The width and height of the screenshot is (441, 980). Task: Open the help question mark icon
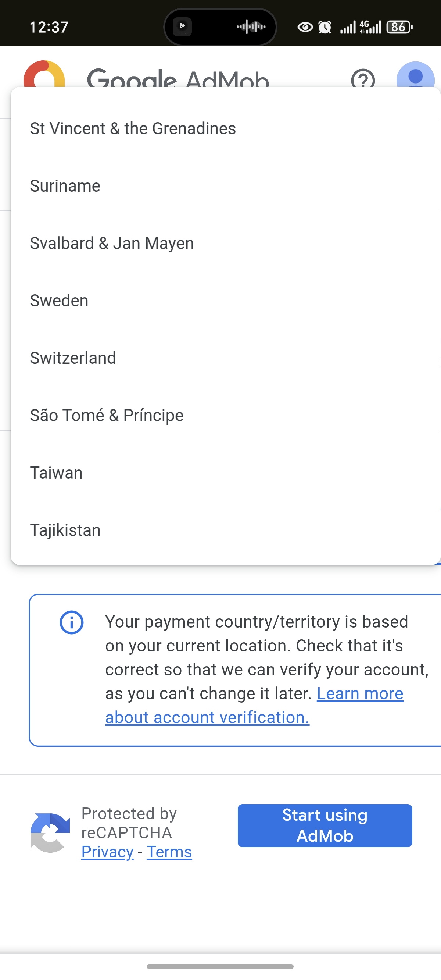[x=363, y=78]
